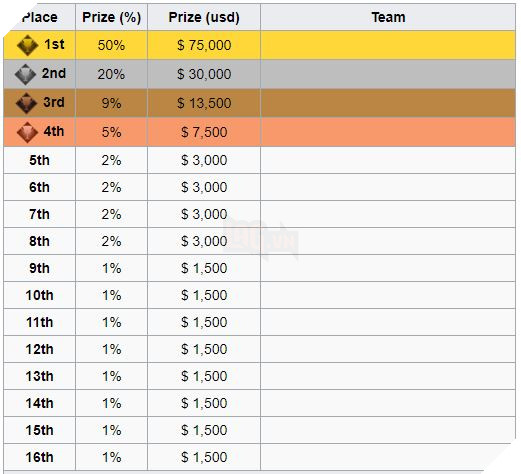Click the $ 30,000 prize cell
521x474 pixels.
[x=204, y=74]
